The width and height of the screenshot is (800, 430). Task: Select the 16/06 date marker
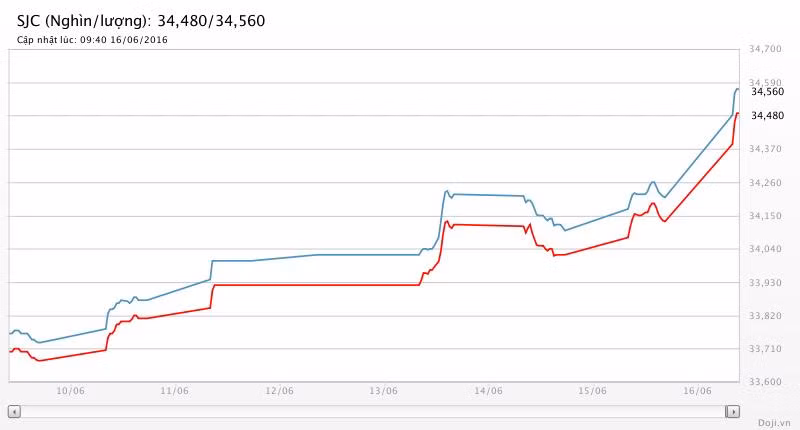[697, 391]
